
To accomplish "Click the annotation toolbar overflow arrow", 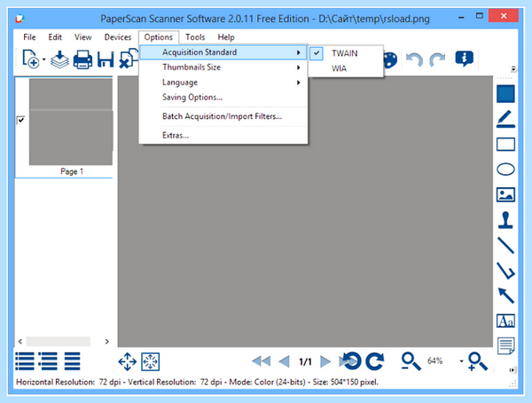I will click(x=512, y=370).
